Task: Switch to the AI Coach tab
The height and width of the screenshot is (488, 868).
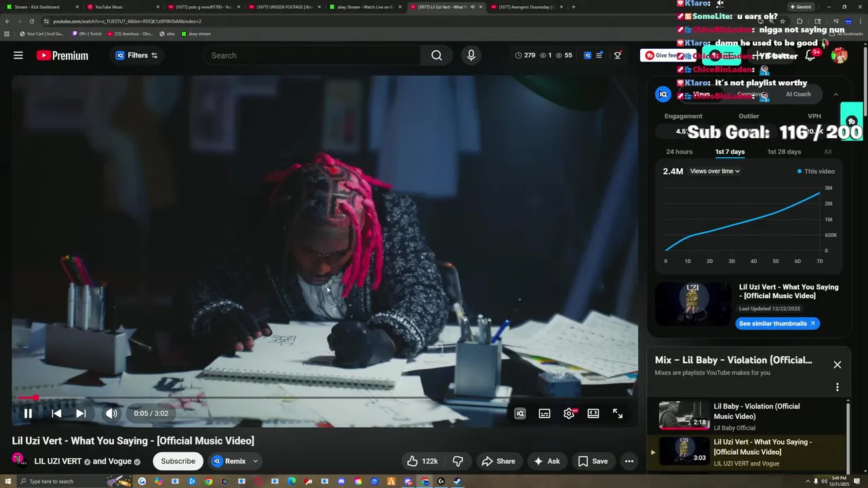Action: pyautogui.click(x=798, y=94)
